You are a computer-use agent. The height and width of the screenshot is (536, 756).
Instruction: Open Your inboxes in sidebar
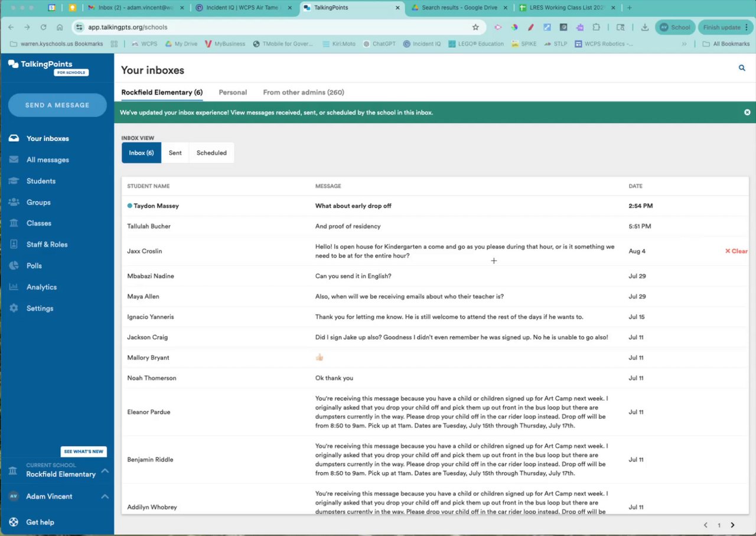tap(47, 138)
